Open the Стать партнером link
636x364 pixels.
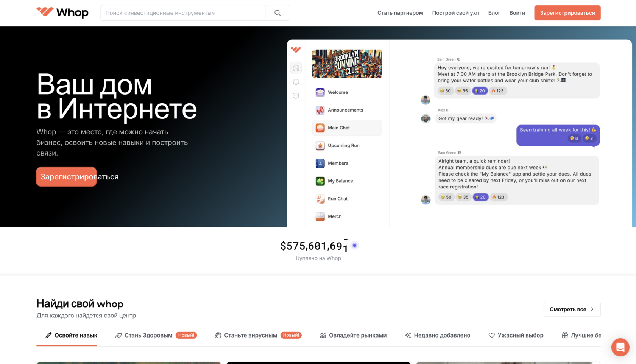point(400,13)
